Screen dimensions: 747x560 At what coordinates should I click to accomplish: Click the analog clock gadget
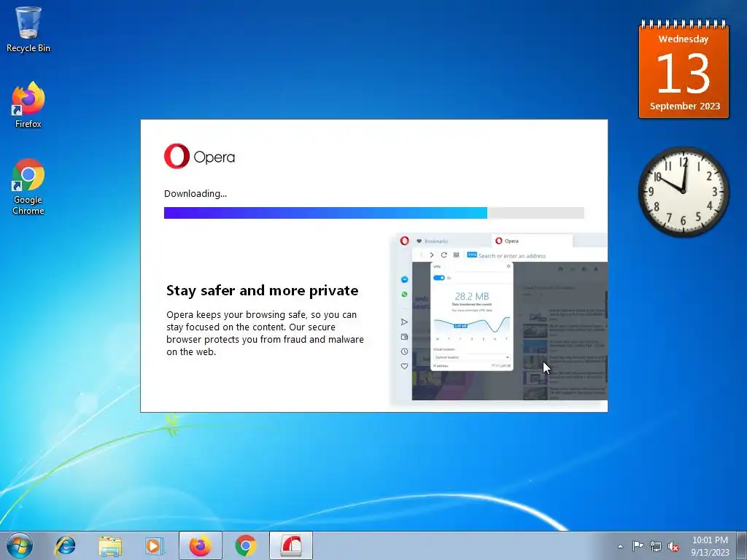(x=684, y=191)
